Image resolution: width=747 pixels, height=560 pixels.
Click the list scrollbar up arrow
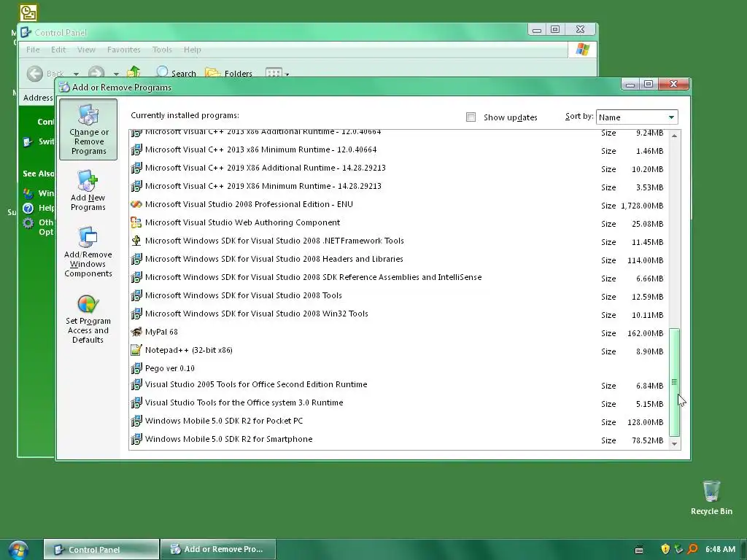(x=674, y=136)
